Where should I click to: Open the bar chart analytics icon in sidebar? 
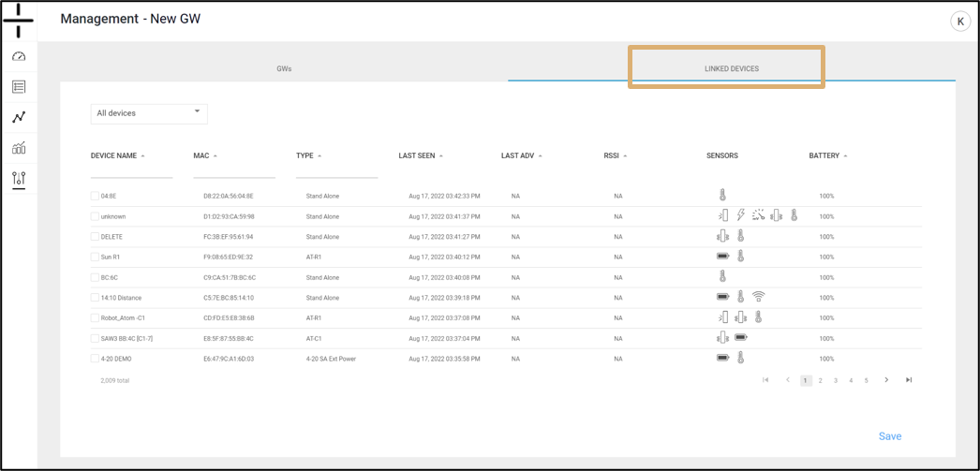pyautogui.click(x=19, y=148)
